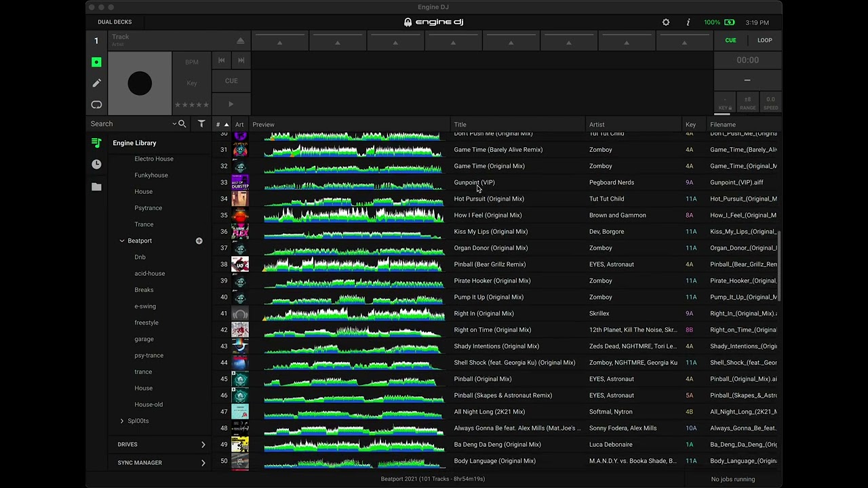The width and height of the screenshot is (868, 488).
Task: Open the settings gear icon
Action: (x=666, y=22)
